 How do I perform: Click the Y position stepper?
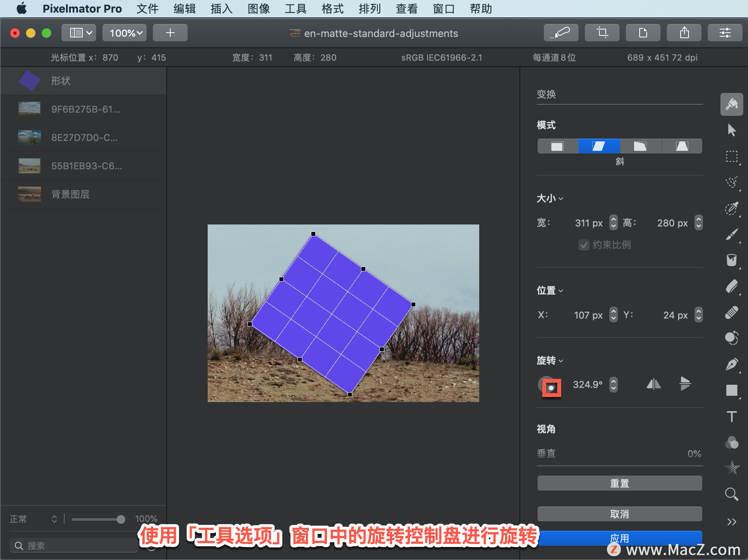pos(698,315)
